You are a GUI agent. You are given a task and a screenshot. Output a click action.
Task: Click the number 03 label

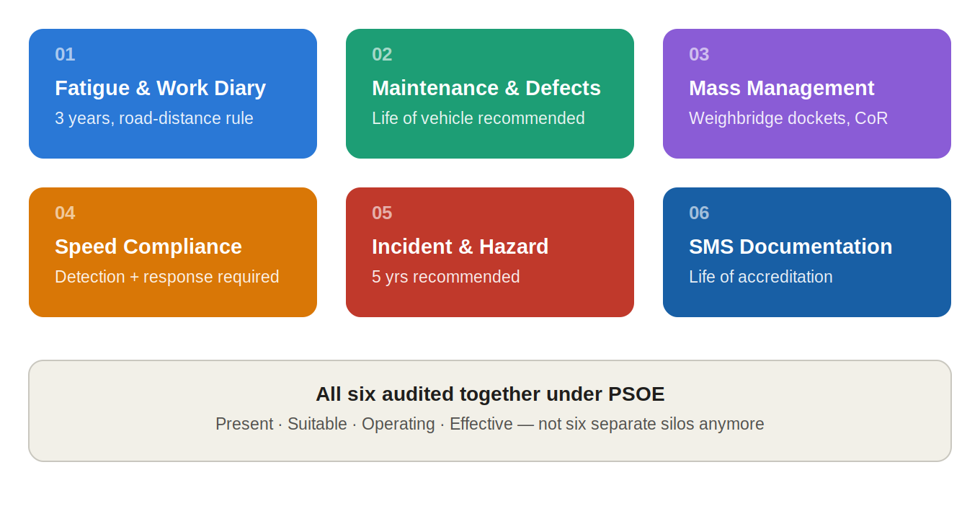point(699,54)
